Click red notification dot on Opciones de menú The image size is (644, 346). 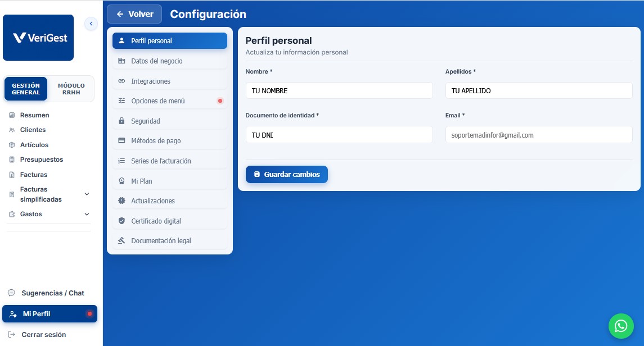tap(220, 101)
